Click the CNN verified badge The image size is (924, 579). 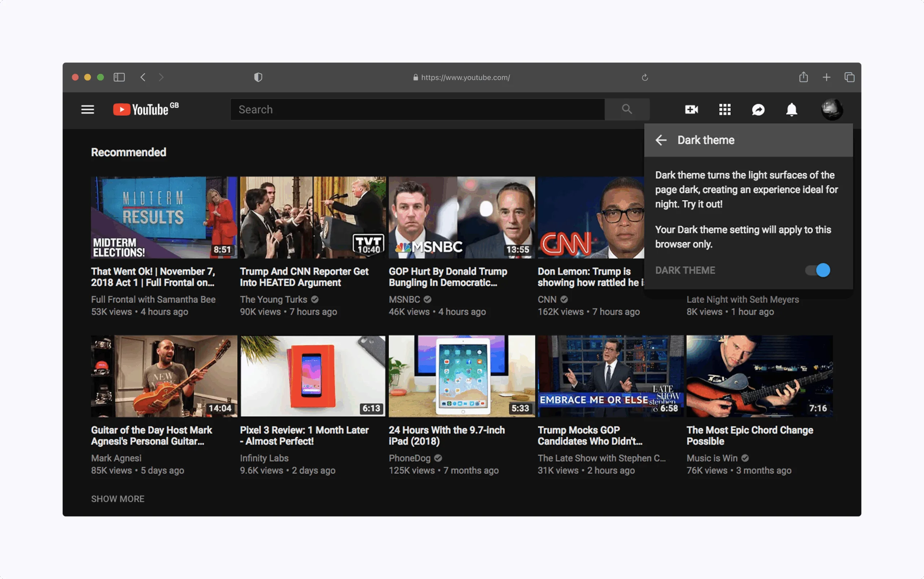click(x=564, y=299)
